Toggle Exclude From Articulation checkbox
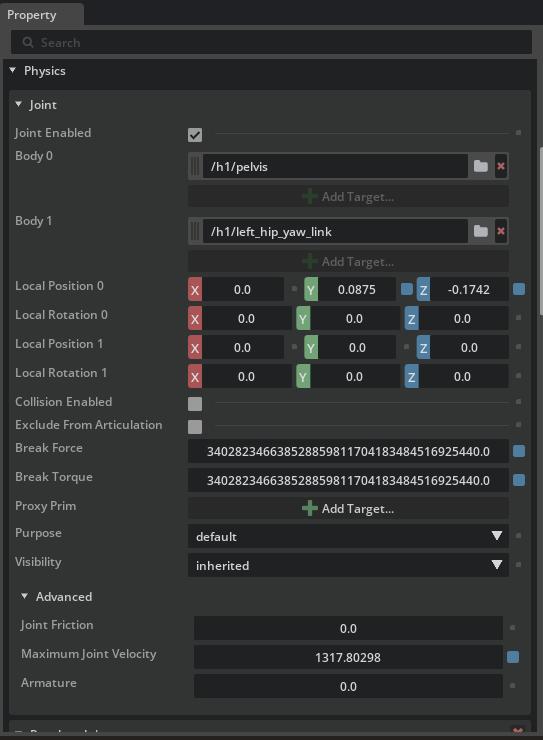The image size is (543, 740). pyautogui.click(x=195, y=427)
